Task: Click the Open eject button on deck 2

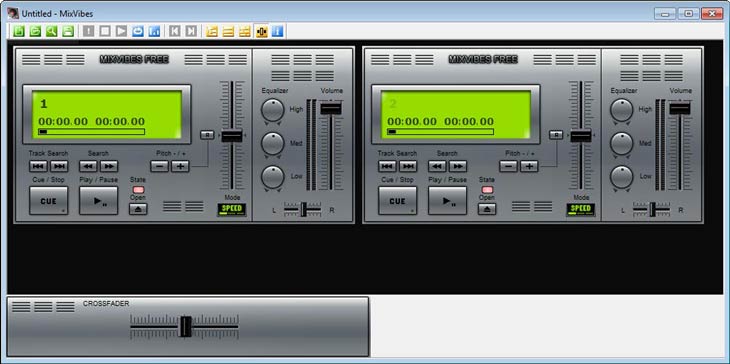Action: pos(487,209)
